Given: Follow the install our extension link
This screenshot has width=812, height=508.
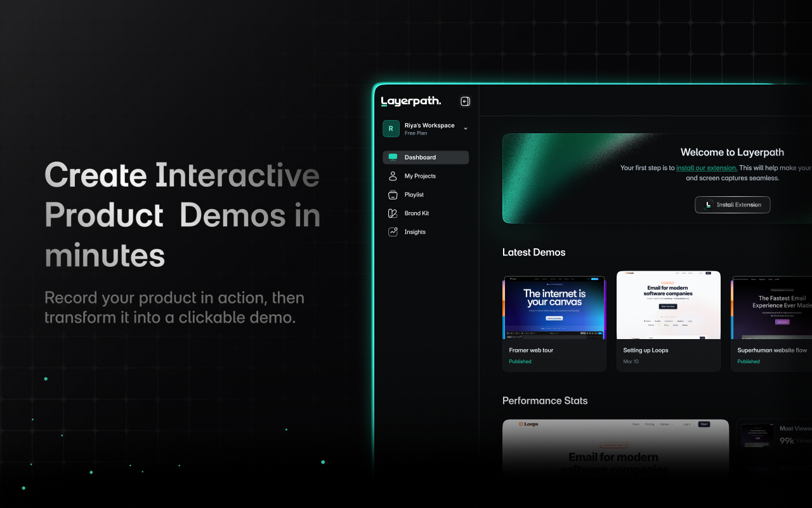Looking at the screenshot, I should 706,168.
